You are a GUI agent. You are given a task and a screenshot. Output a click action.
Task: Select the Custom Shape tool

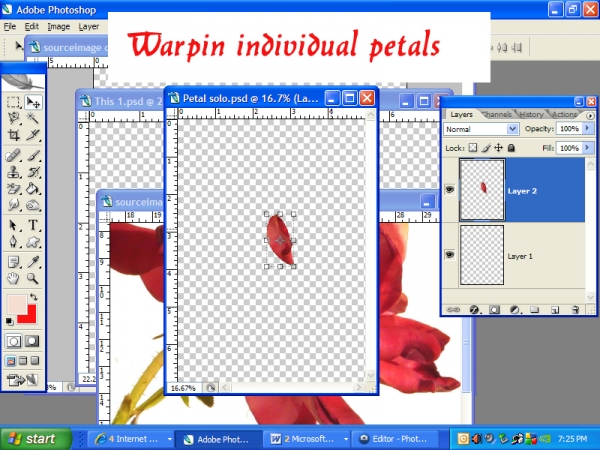point(33,241)
